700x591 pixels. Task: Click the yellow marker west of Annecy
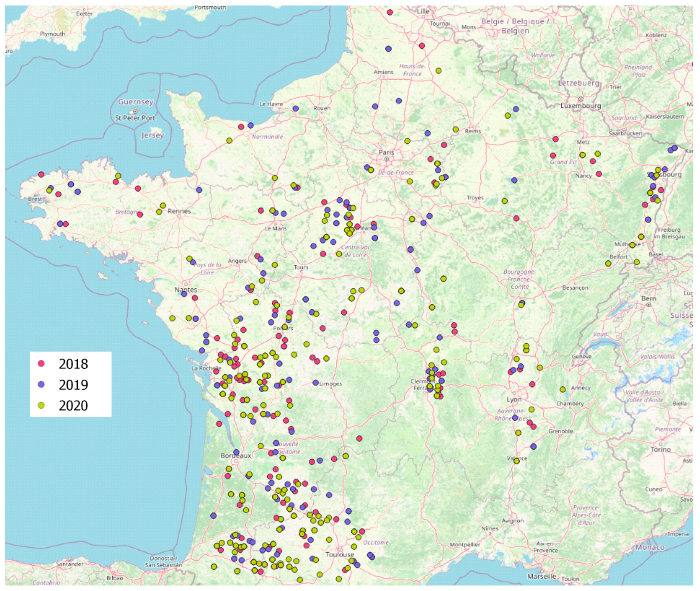pos(563,389)
